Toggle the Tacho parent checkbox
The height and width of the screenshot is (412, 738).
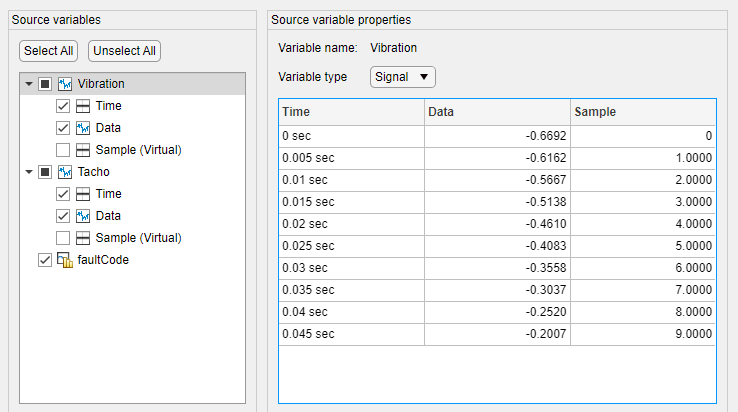click(x=45, y=172)
